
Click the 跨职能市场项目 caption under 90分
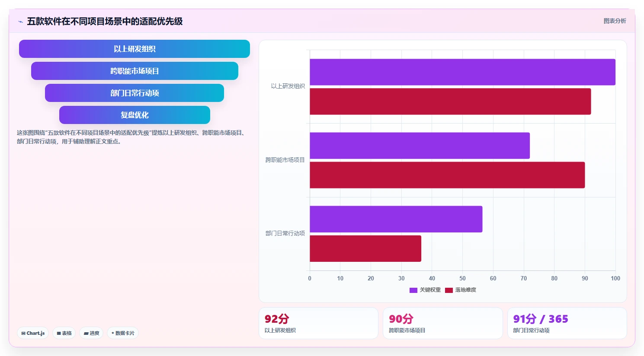coord(407,331)
